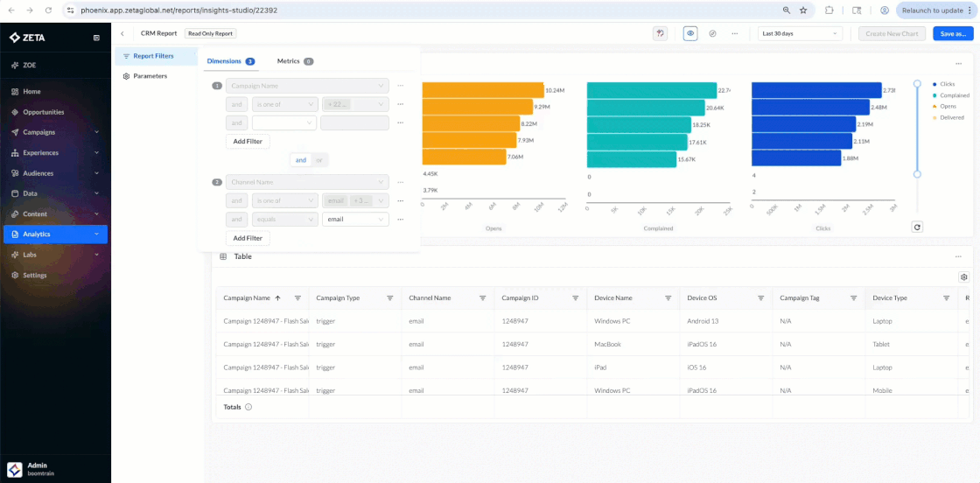Open the email value dropdown in filter
This screenshot has width=980, height=483.
point(355,220)
